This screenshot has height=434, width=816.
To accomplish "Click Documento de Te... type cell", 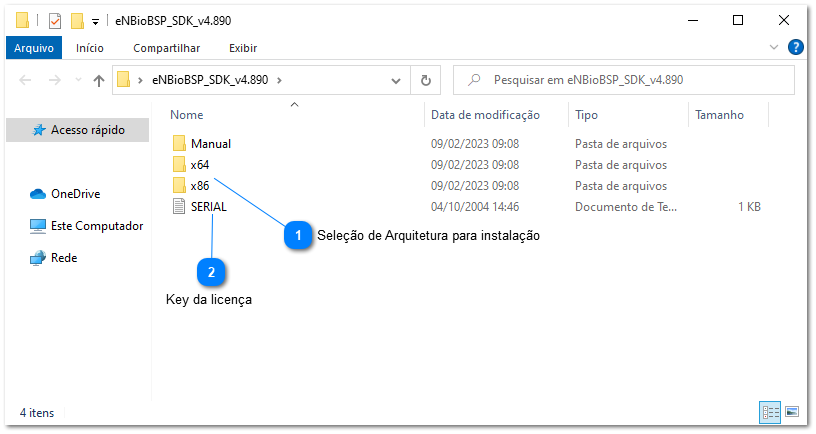I will click(x=626, y=207).
